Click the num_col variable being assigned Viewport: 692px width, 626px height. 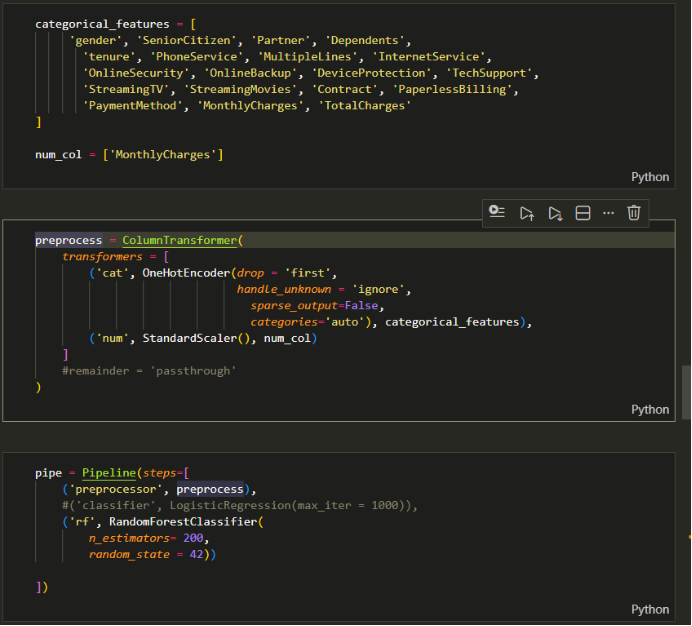pyautogui.click(x=58, y=155)
